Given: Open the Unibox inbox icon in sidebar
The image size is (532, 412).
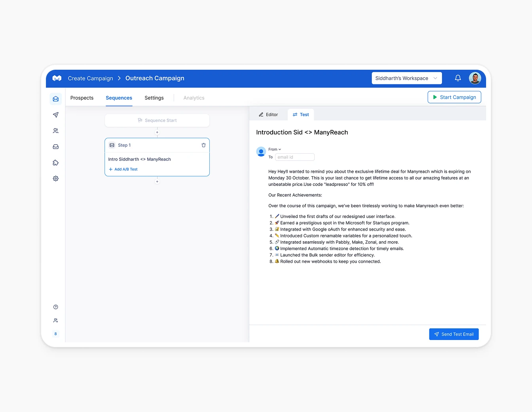Looking at the screenshot, I should pyautogui.click(x=55, y=147).
